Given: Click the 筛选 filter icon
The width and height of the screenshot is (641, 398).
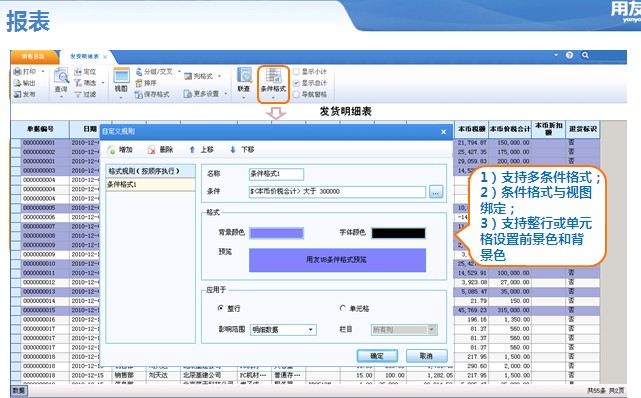Looking at the screenshot, I should click(x=78, y=83).
